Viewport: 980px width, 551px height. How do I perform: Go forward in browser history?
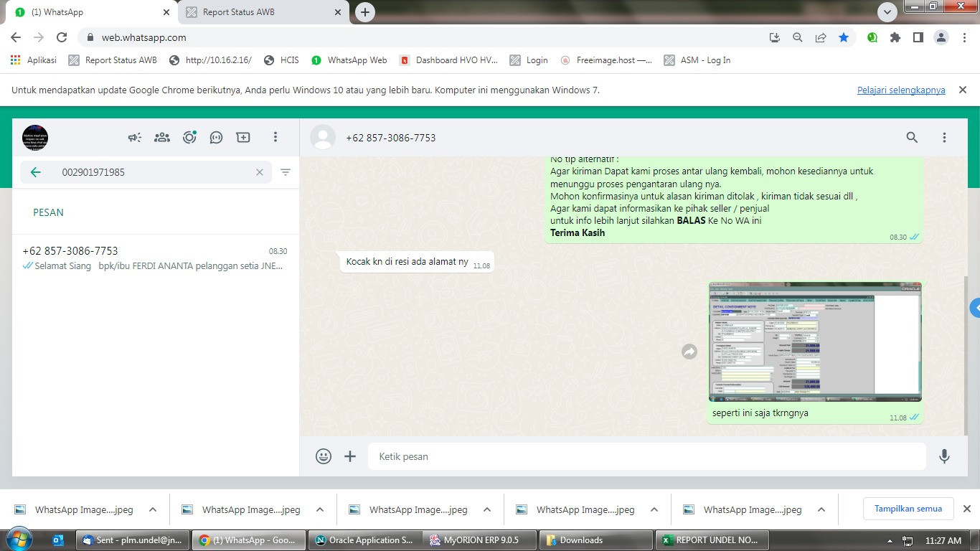point(39,37)
